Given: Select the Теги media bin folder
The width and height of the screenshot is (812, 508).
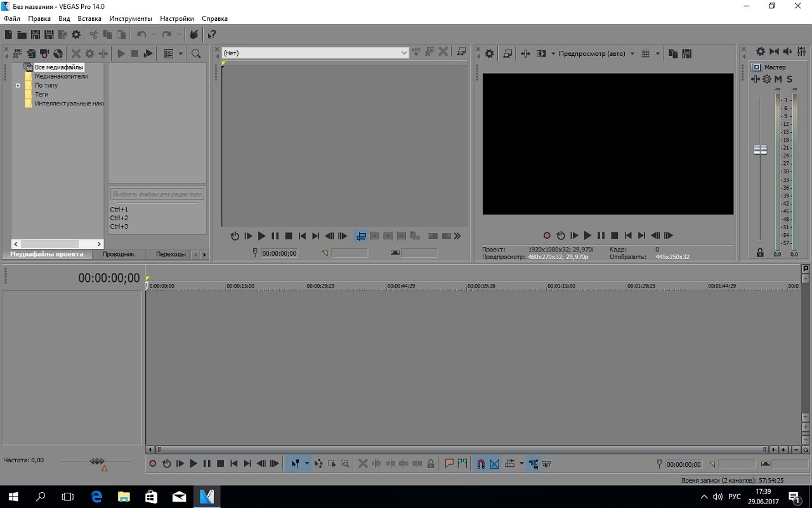Looking at the screenshot, I should (x=41, y=94).
